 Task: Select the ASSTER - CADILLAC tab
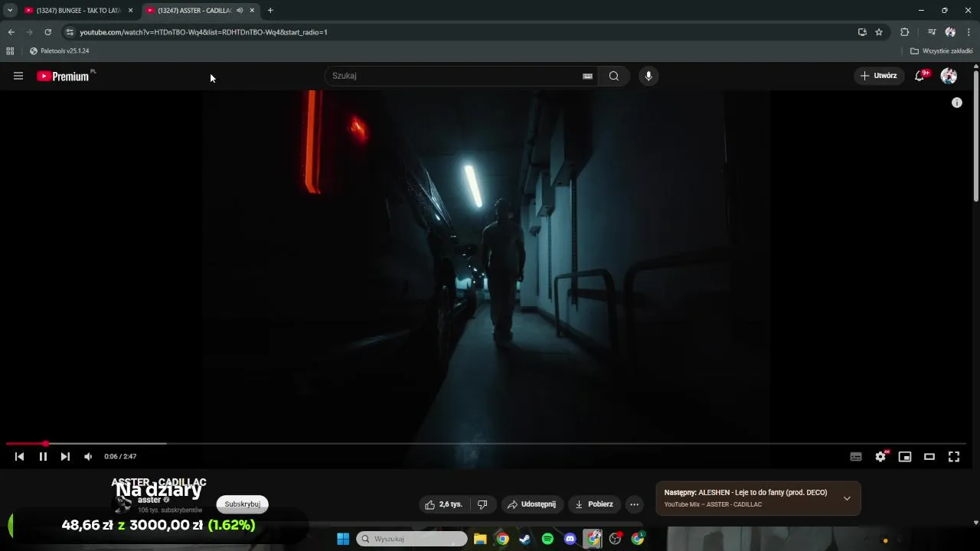(x=194, y=11)
